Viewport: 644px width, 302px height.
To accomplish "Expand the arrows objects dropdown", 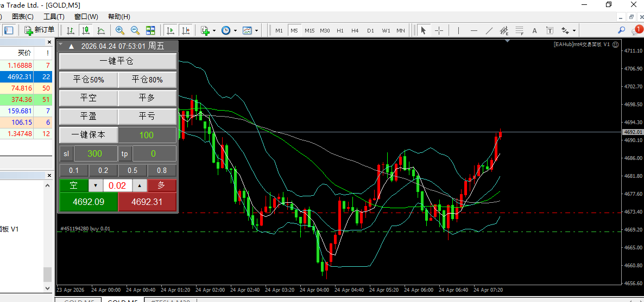I will (574, 30).
